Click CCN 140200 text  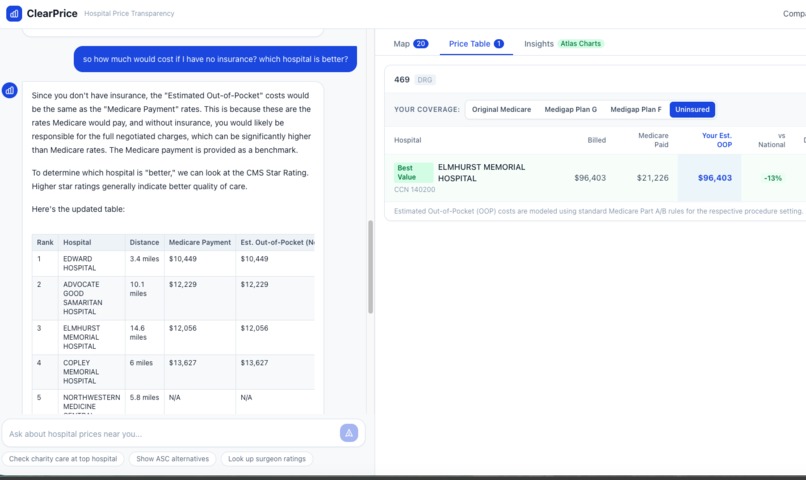[x=414, y=190]
